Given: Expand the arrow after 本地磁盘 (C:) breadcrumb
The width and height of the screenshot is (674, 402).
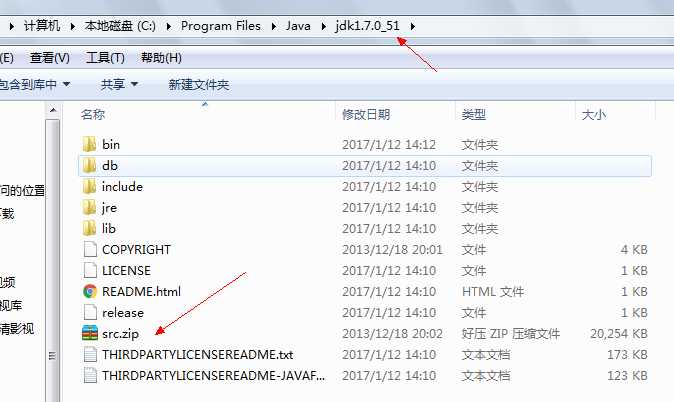Looking at the screenshot, I should [169, 26].
